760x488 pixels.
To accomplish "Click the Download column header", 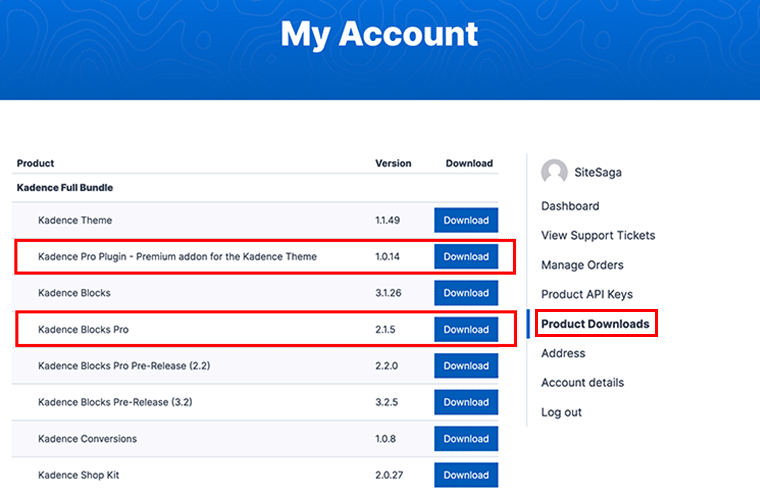I will (469, 163).
